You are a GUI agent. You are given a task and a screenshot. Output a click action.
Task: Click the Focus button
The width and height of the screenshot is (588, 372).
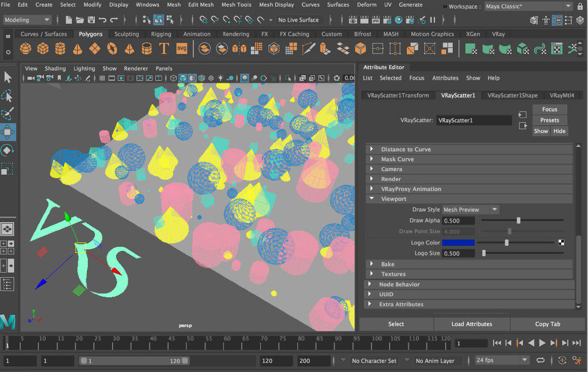pos(550,109)
